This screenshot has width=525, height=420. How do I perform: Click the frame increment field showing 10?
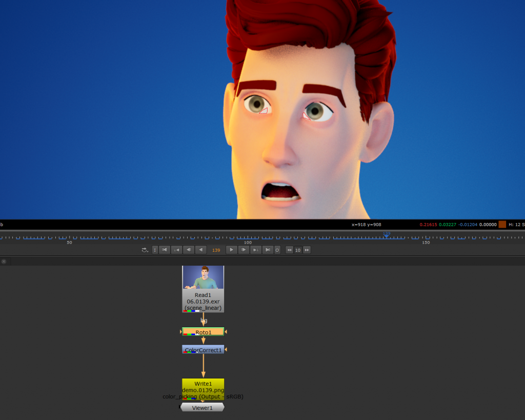tap(298, 250)
